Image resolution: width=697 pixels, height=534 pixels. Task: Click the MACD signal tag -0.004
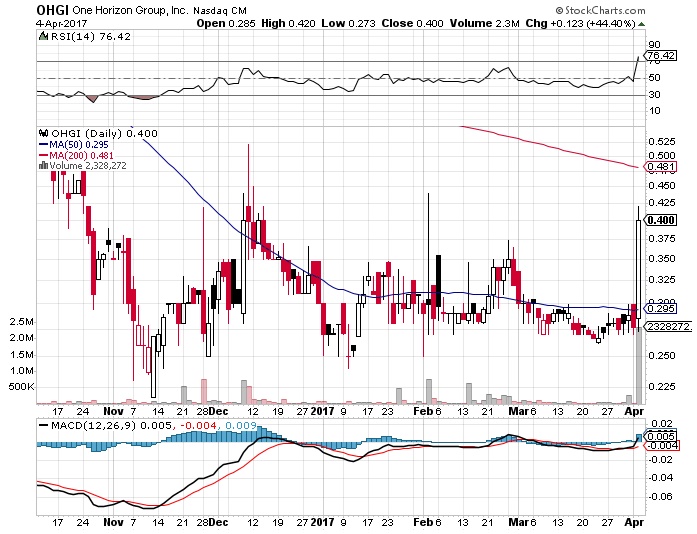[661, 446]
